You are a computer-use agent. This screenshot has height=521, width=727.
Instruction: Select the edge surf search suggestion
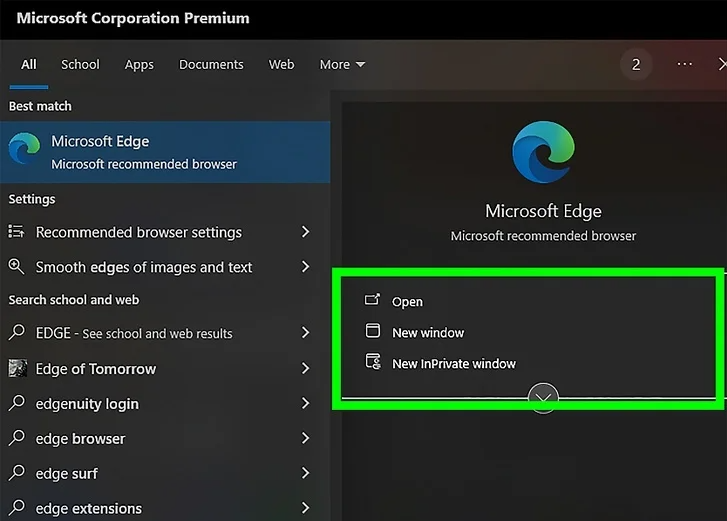point(66,474)
